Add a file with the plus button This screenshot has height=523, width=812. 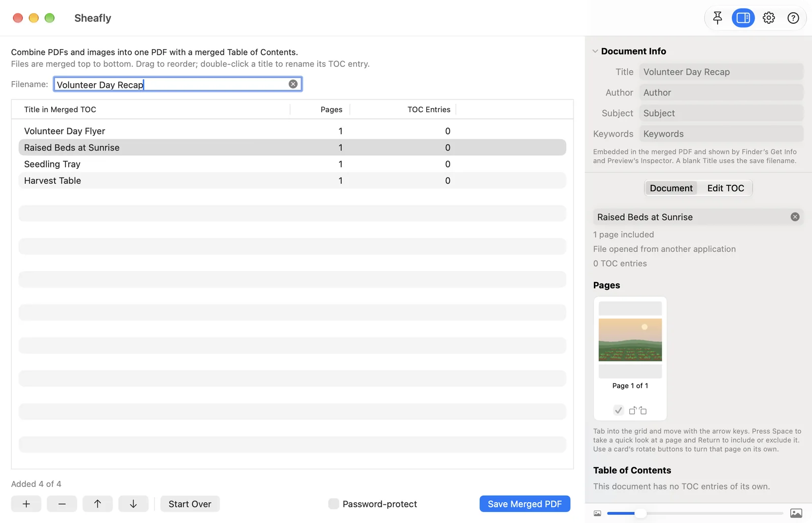(x=26, y=504)
